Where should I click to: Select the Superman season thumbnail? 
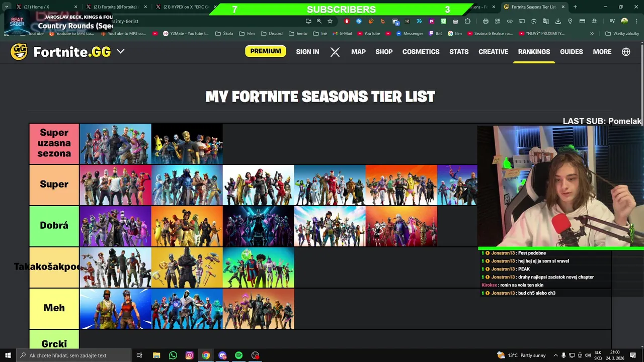click(258, 267)
